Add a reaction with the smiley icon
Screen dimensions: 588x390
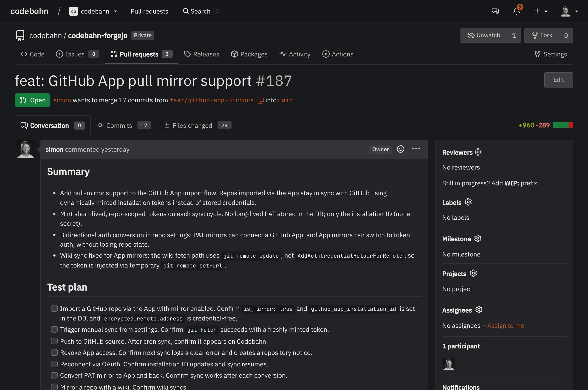tap(400, 149)
